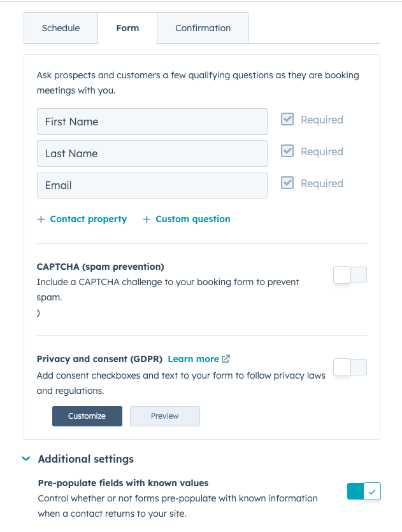402x532 pixels.
Task: Open the Confirmation tab
Action: tap(203, 28)
